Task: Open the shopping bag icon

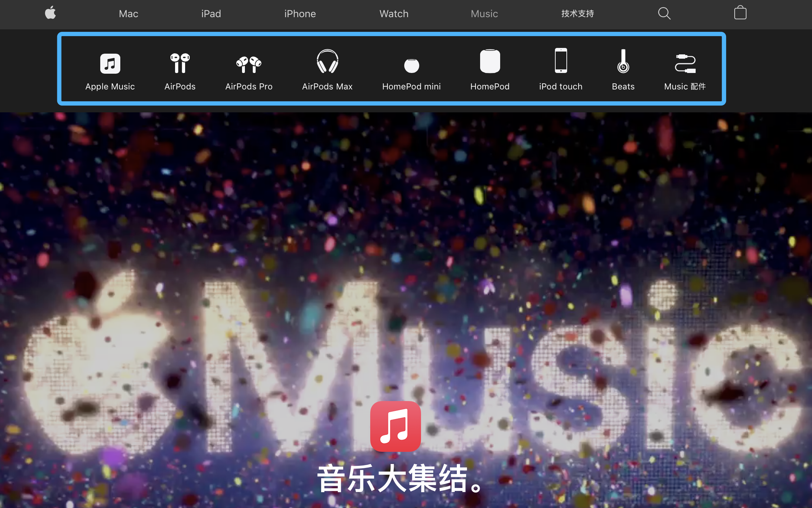Action: coord(740,13)
